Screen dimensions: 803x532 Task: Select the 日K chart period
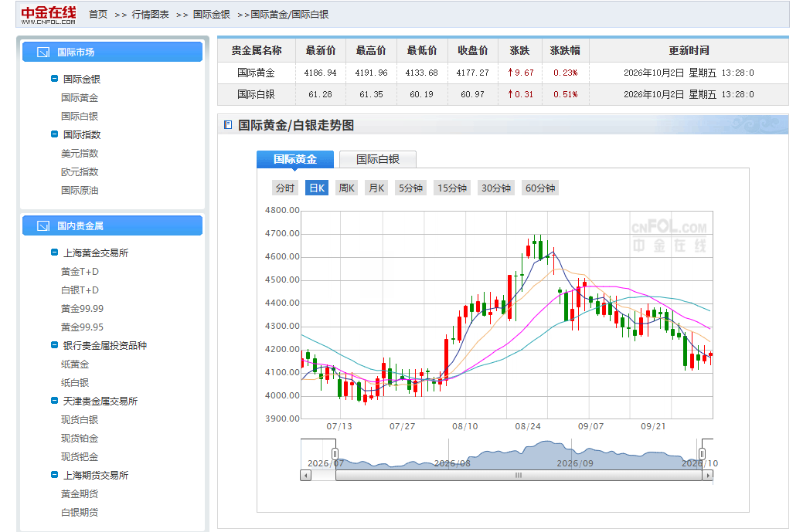tap(317, 188)
